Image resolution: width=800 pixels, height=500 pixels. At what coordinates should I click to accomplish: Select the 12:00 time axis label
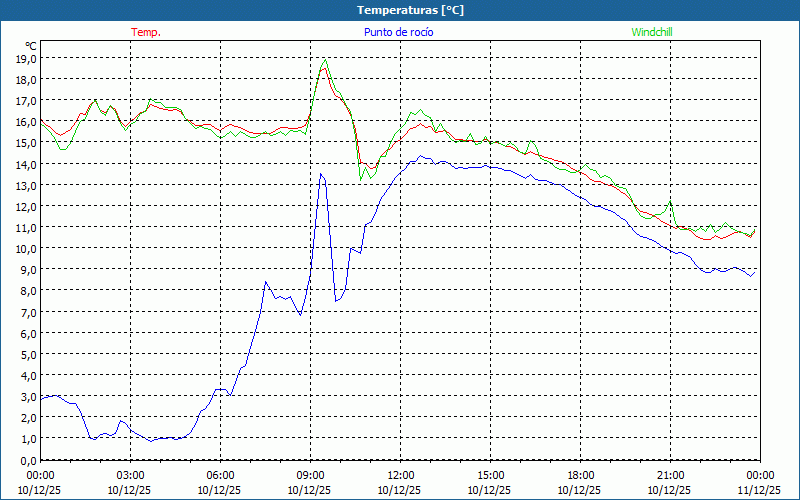400,475
